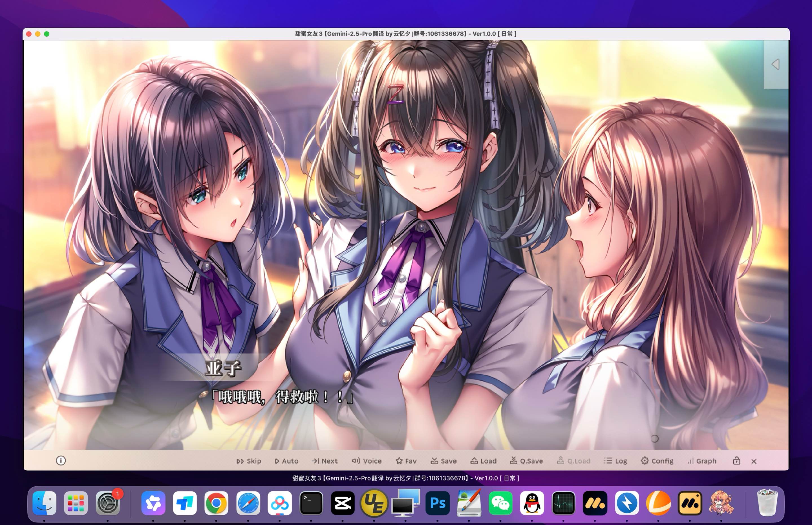Advance the dialogue with Next
Image resolution: width=812 pixels, height=525 pixels.
tap(325, 461)
